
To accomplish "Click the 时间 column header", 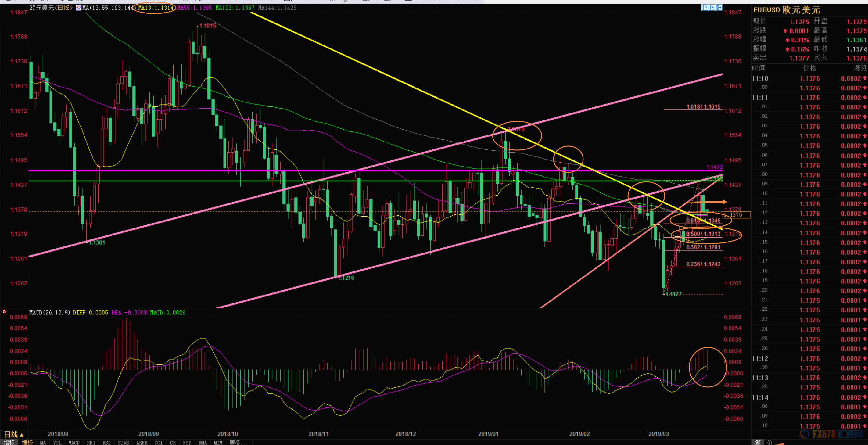I will point(759,68).
